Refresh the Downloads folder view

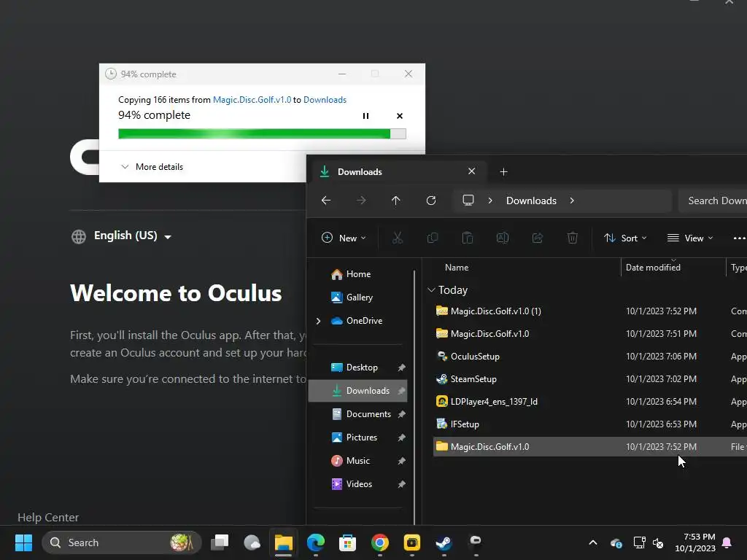431,201
